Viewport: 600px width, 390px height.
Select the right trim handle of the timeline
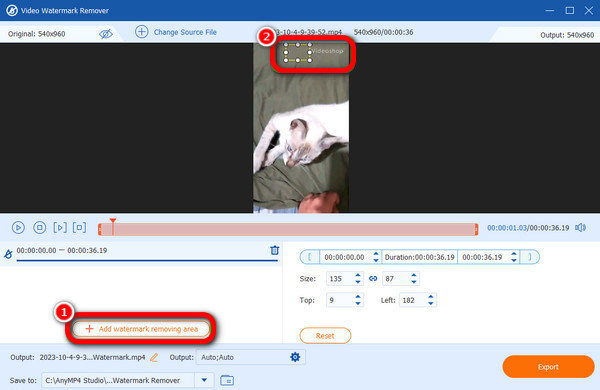point(476,229)
